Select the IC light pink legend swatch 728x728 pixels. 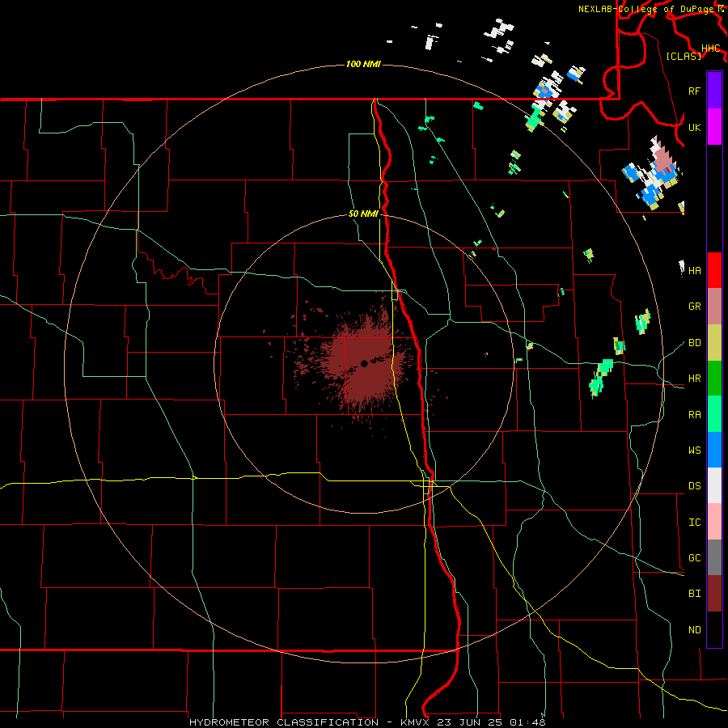point(714,522)
